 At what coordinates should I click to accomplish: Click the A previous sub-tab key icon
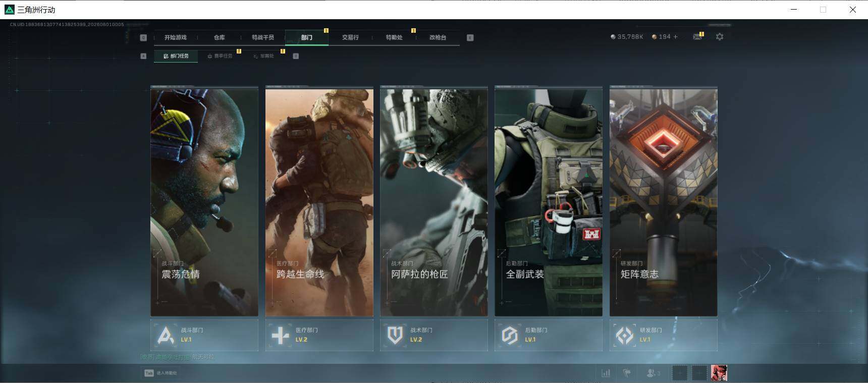pyautogui.click(x=143, y=56)
